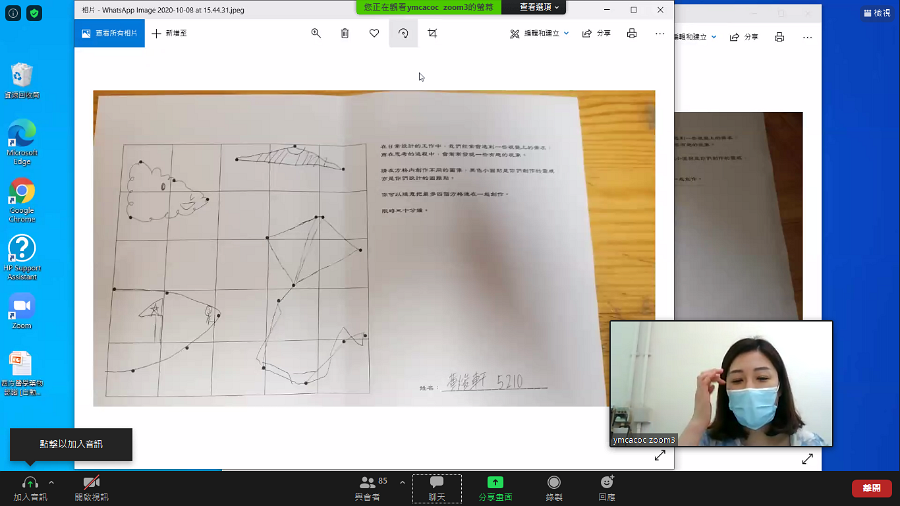The image size is (900, 506).
Task: Open the three-dot more options menu
Action: click(660, 33)
